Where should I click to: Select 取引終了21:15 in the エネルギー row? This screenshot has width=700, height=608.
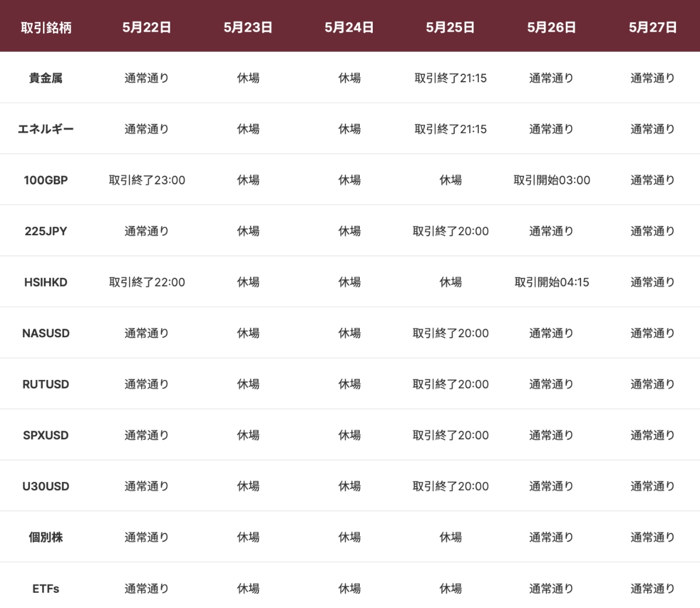tap(450, 129)
